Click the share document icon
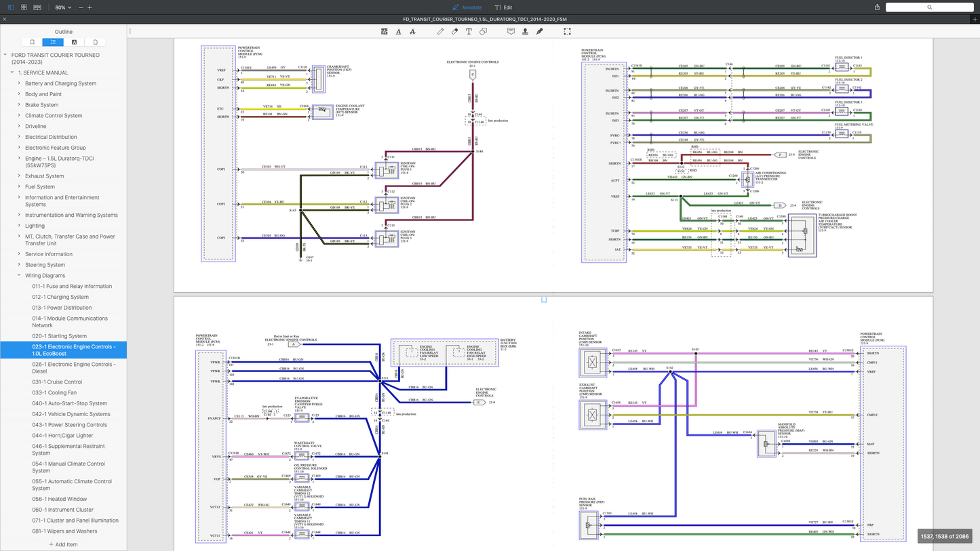 (x=877, y=7)
